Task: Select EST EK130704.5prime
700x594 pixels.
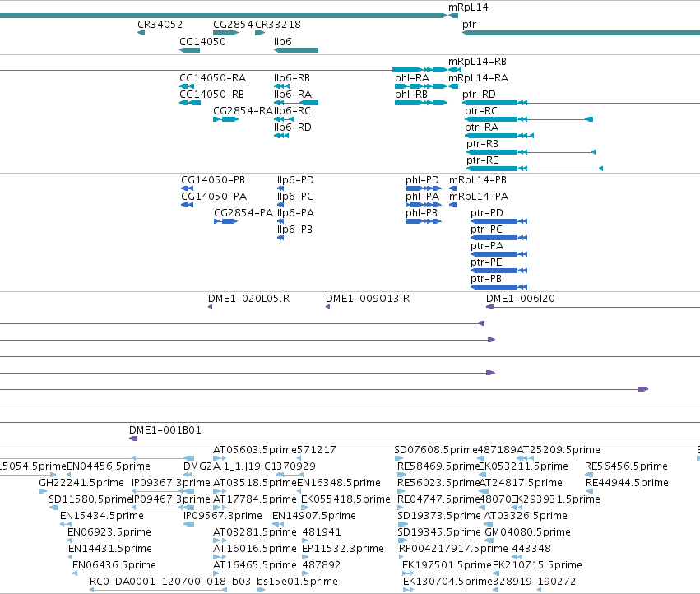Action: coord(408,591)
